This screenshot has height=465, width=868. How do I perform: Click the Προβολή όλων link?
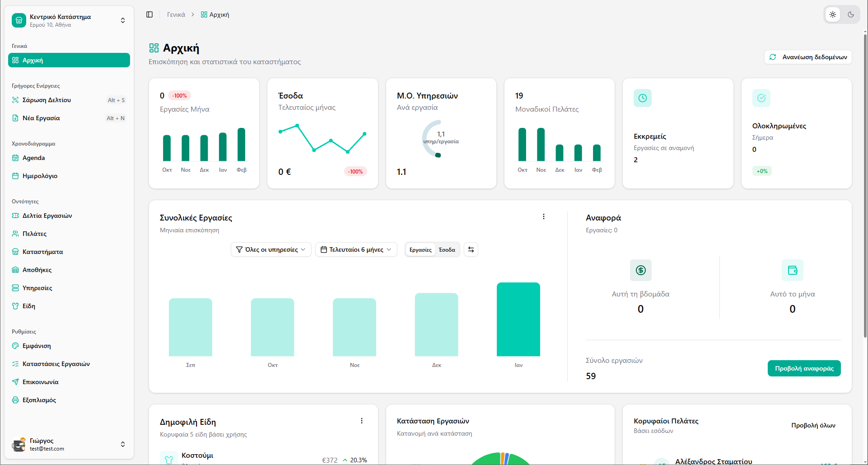(813, 425)
